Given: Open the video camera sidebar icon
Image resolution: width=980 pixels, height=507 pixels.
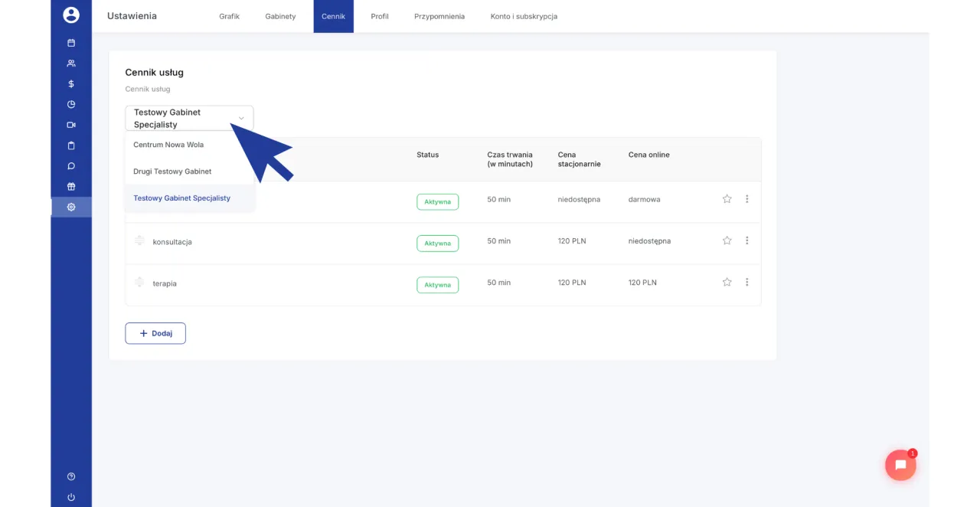Looking at the screenshot, I should pyautogui.click(x=71, y=125).
